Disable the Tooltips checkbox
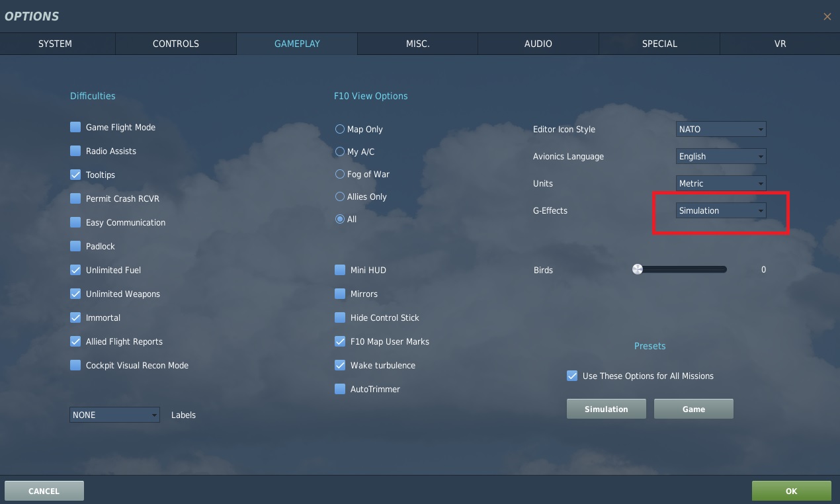 tap(75, 175)
